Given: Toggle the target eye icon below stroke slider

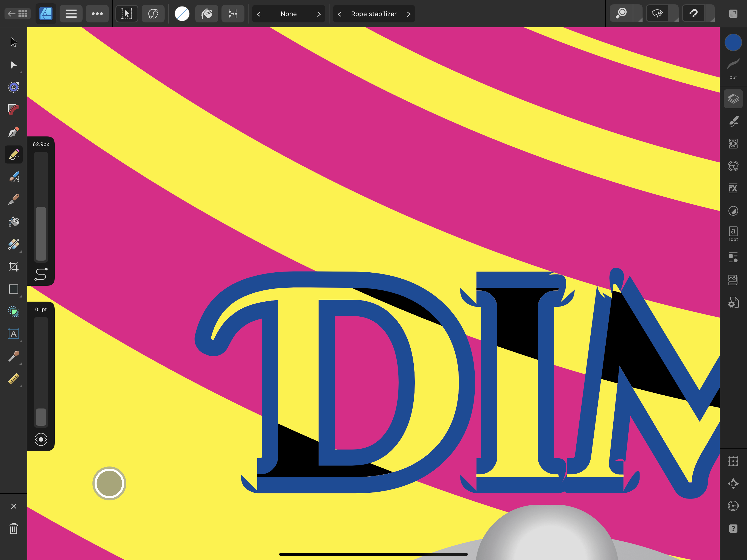Looking at the screenshot, I should pyautogui.click(x=41, y=439).
